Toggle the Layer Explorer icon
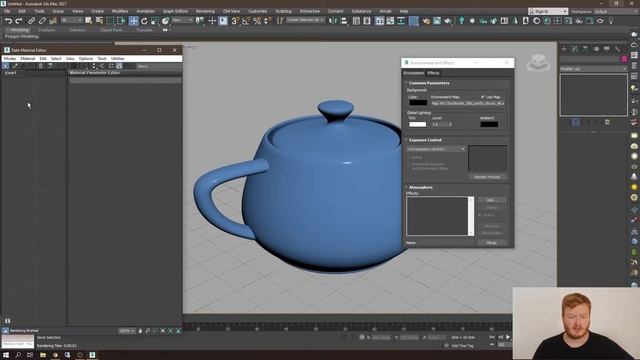Screen dimensions: 640x360 pos(367,21)
